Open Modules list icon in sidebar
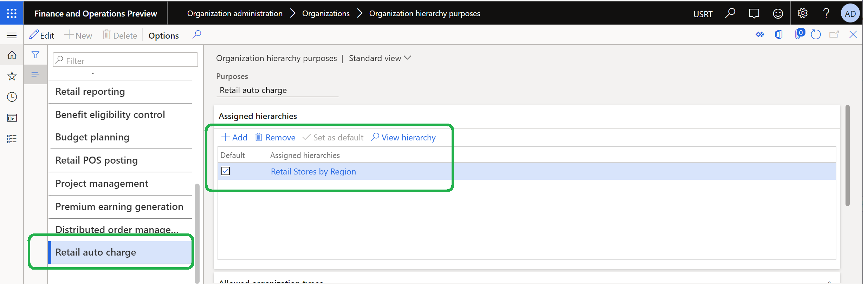The width and height of the screenshot is (868, 284). (x=12, y=139)
